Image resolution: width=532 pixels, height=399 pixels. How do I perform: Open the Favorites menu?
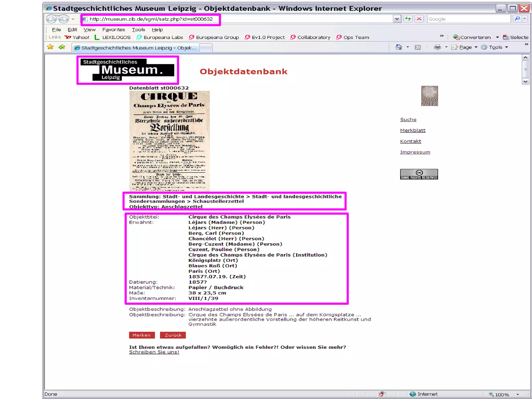coord(114,30)
